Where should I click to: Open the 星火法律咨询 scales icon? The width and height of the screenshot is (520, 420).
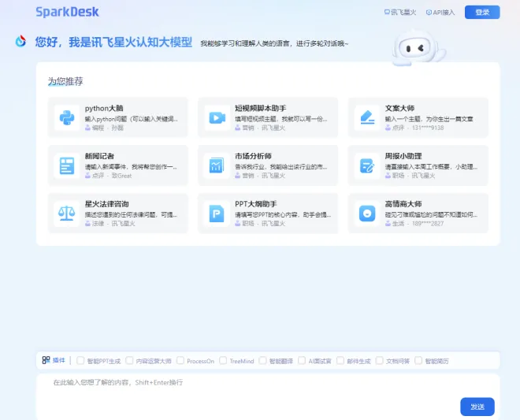tap(67, 214)
